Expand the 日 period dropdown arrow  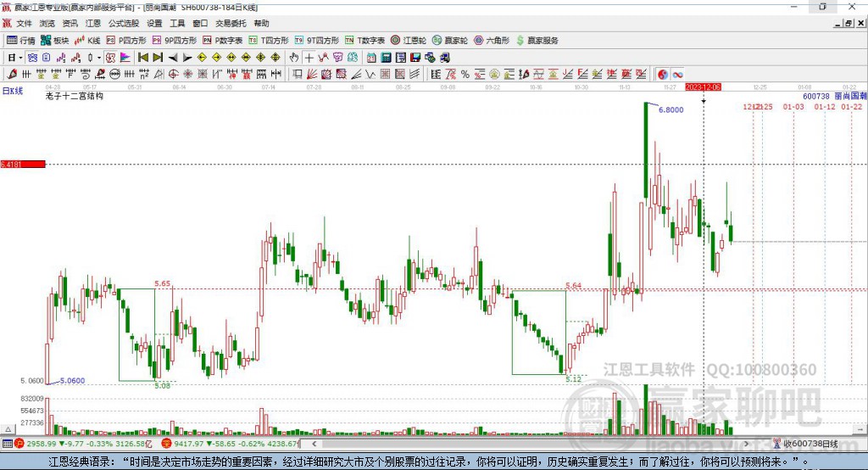coord(21,58)
